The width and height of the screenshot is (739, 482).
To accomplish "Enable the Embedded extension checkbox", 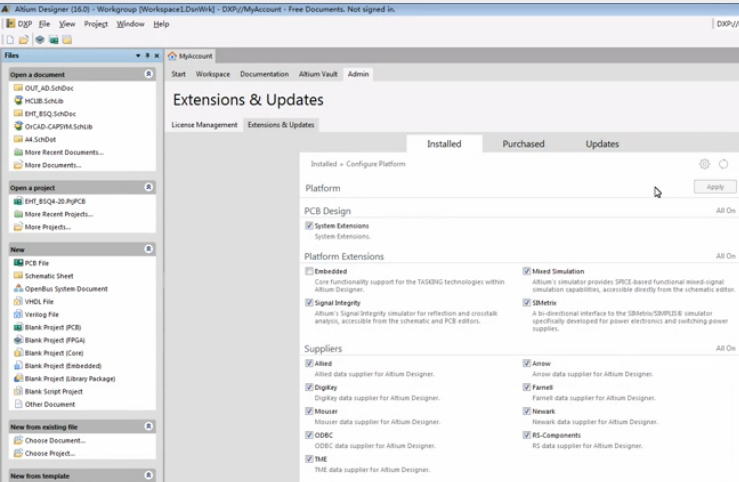I will (x=309, y=271).
